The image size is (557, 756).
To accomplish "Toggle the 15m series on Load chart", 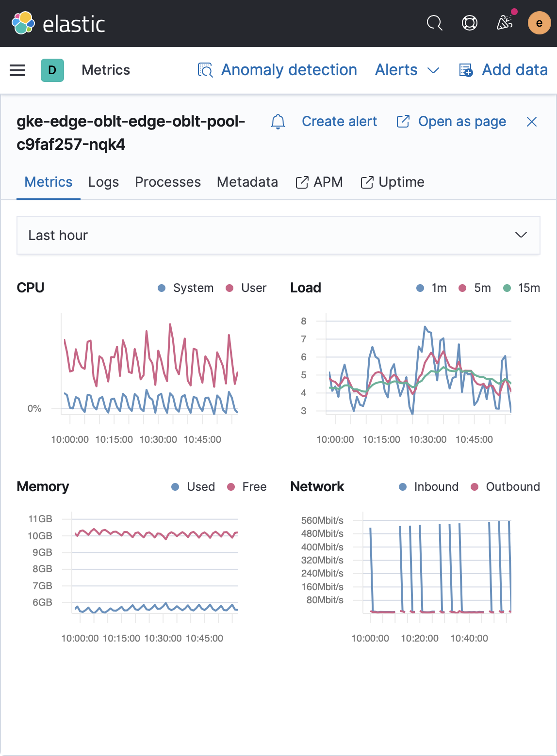I will (x=522, y=288).
